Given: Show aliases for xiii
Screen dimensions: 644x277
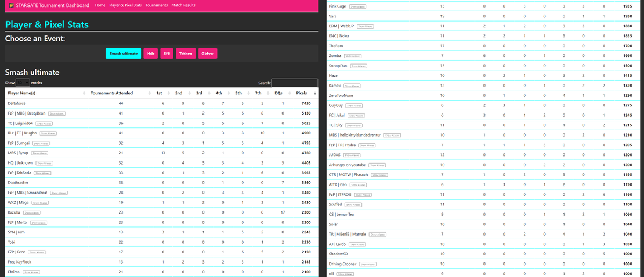Looking at the screenshot, I should (x=345, y=274).
